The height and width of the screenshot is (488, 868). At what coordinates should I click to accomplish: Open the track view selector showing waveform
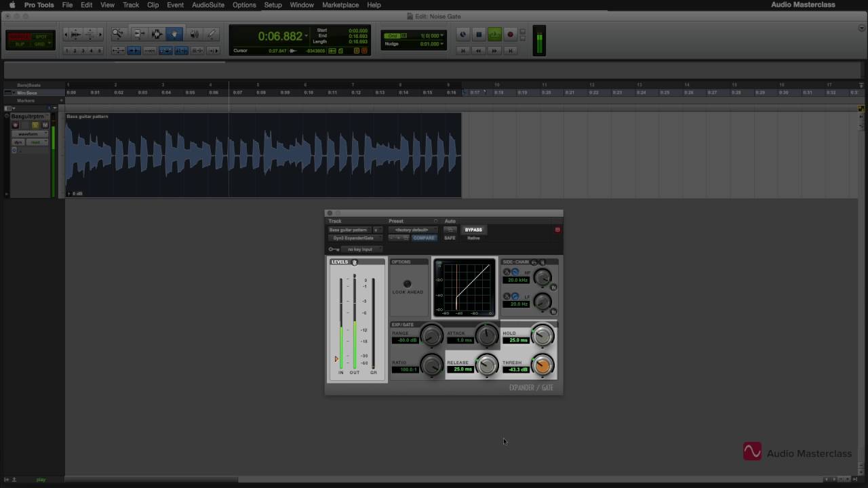(30, 134)
